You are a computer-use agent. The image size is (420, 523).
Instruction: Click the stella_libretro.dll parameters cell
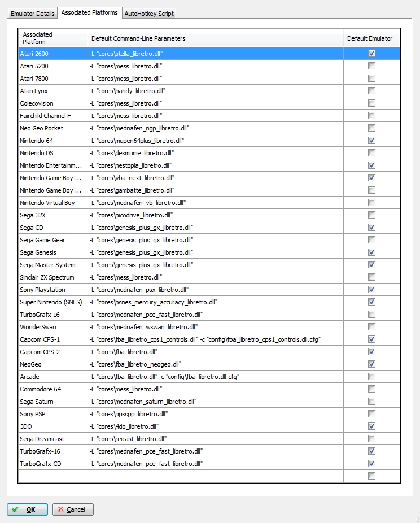pos(215,53)
